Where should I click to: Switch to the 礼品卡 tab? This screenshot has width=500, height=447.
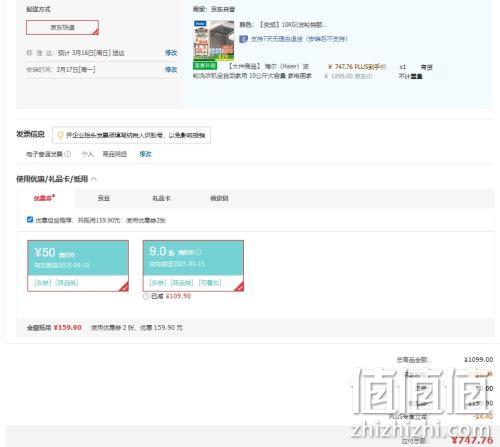(161, 198)
